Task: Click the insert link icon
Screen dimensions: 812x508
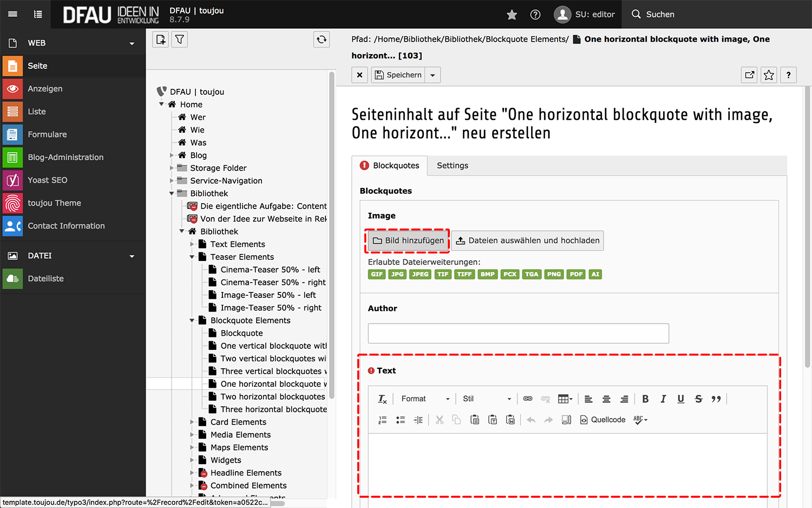Action: click(528, 399)
